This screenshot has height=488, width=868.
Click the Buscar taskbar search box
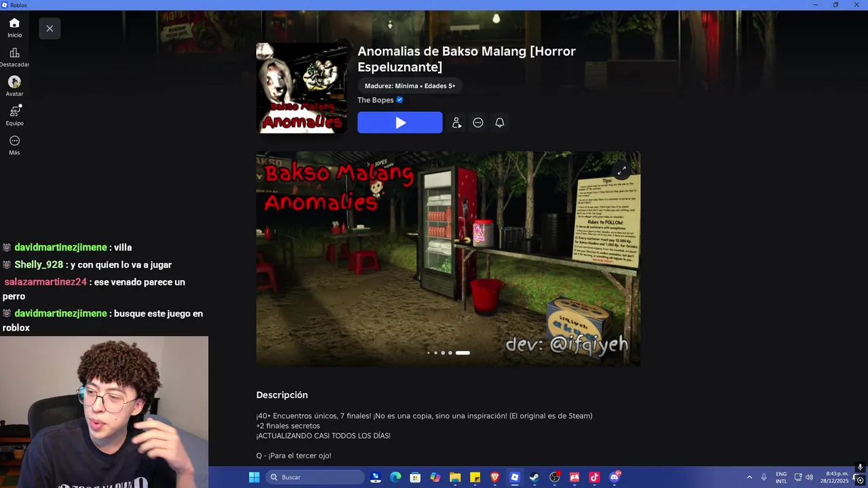[315, 477]
